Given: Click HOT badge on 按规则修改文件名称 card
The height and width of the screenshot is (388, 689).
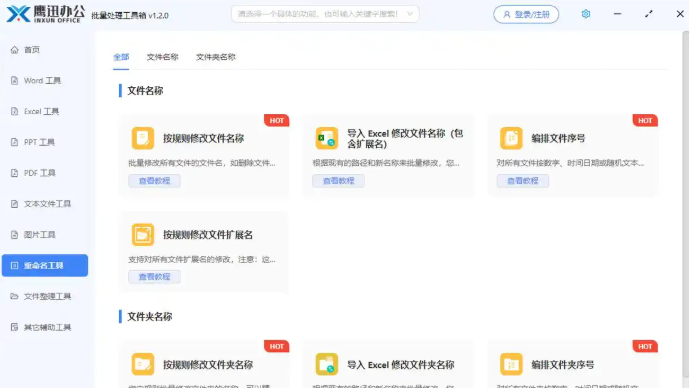Looking at the screenshot, I should tap(276, 120).
